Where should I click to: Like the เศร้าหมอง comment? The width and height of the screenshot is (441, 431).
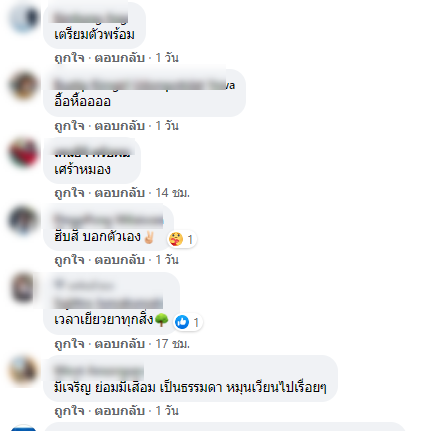point(69,193)
